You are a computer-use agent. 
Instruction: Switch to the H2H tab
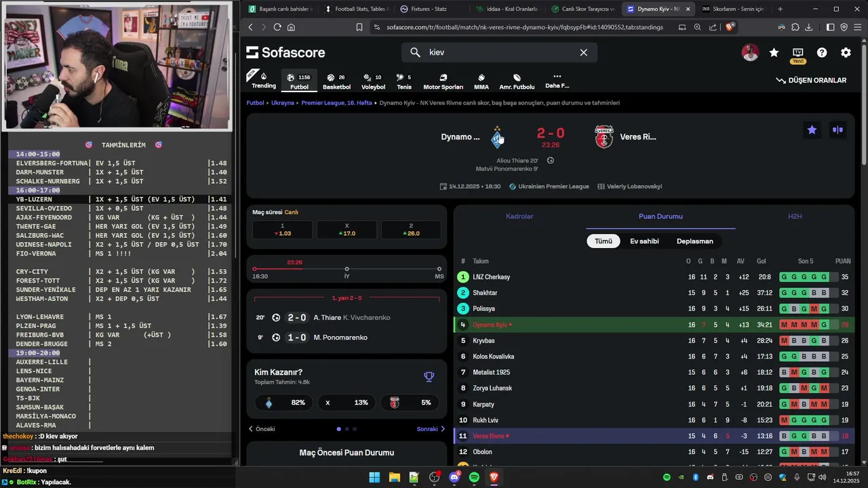coord(795,216)
